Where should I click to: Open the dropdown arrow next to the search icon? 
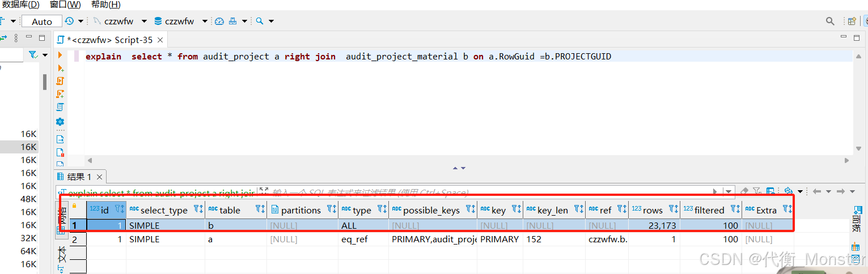click(x=271, y=21)
